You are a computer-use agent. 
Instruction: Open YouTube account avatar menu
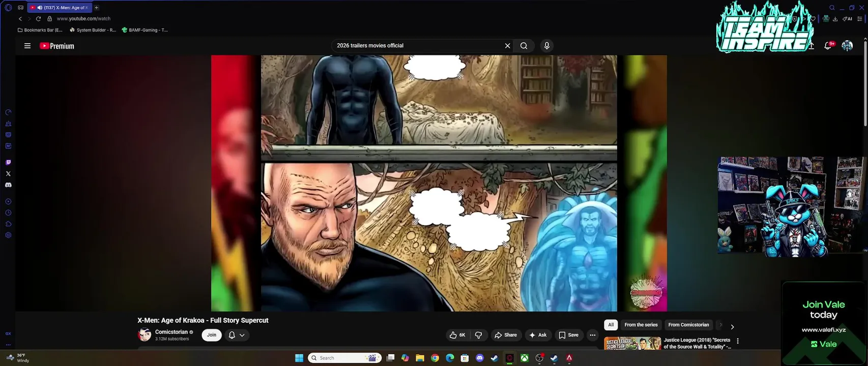(847, 46)
